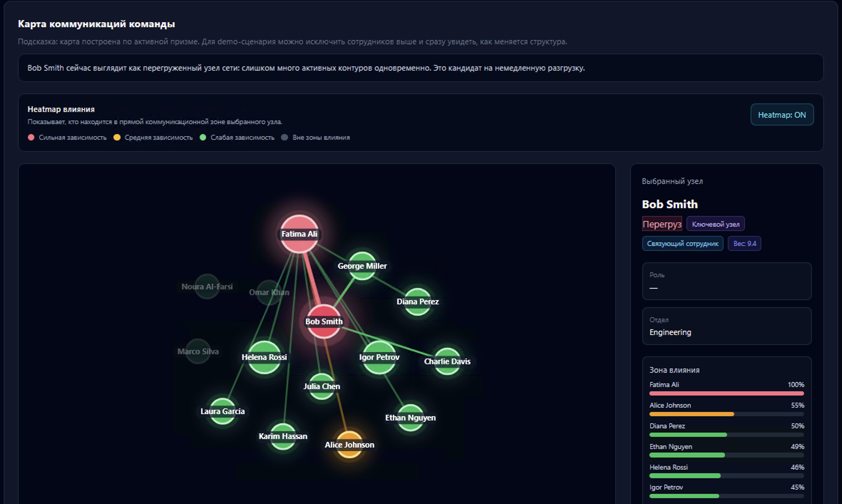The width and height of the screenshot is (842, 504).
Task: Select the George Miller node
Action: pos(362,266)
